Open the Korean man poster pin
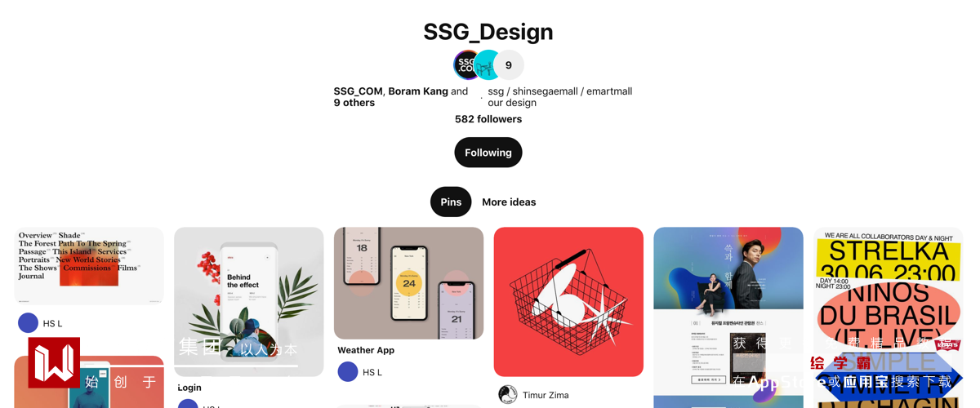This screenshot has width=980, height=408. (x=728, y=317)
